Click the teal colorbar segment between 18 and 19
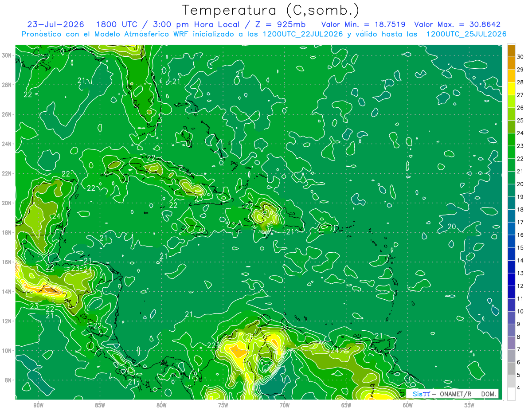532x411 pixels. (x=511, y=203)
